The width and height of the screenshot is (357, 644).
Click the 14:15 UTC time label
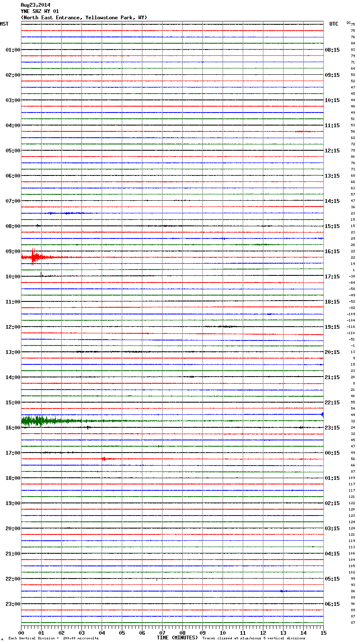(x=332, y=201)
